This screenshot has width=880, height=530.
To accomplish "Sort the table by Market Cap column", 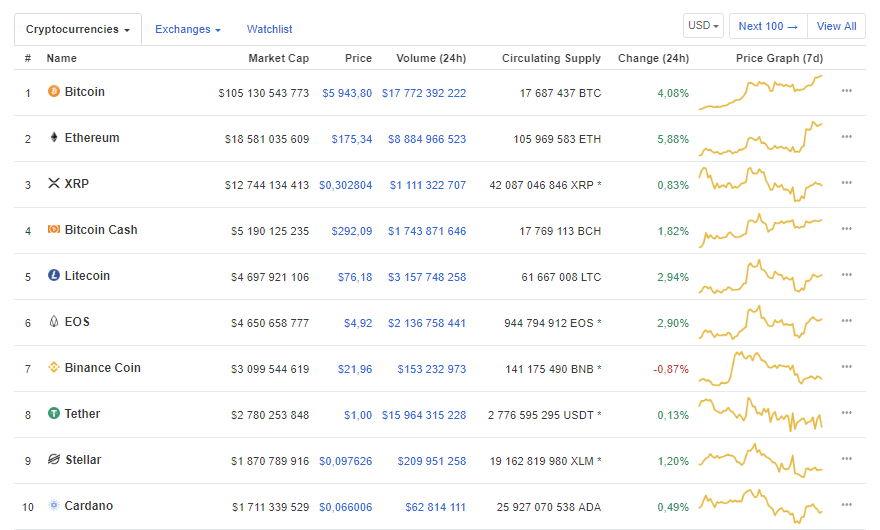I will pyautogui.click(x=278, y=58).
